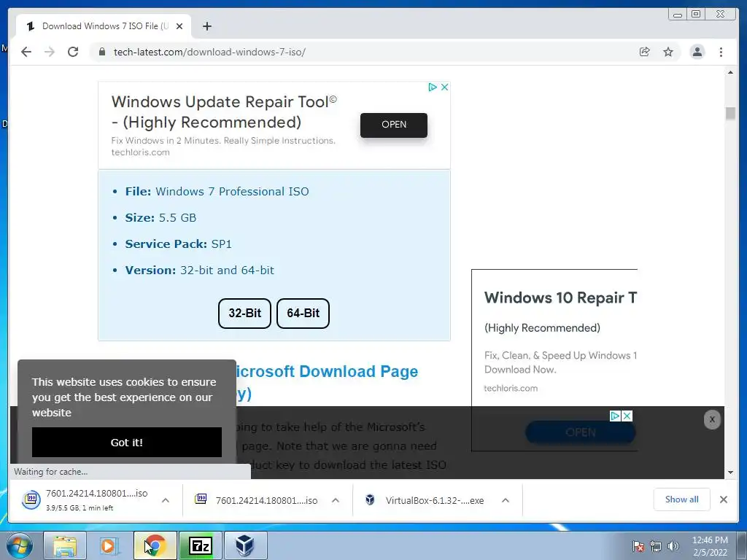This screenshot has width=747, height=560.
Task: Click the address bar URL
Action: [x=209, y=52]
